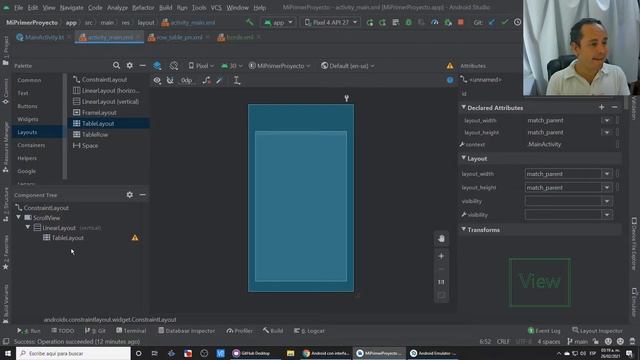This screenshot has width=640, height=360.
Task: Collapse the ScrollView tree node
Action: click(19, 218)
